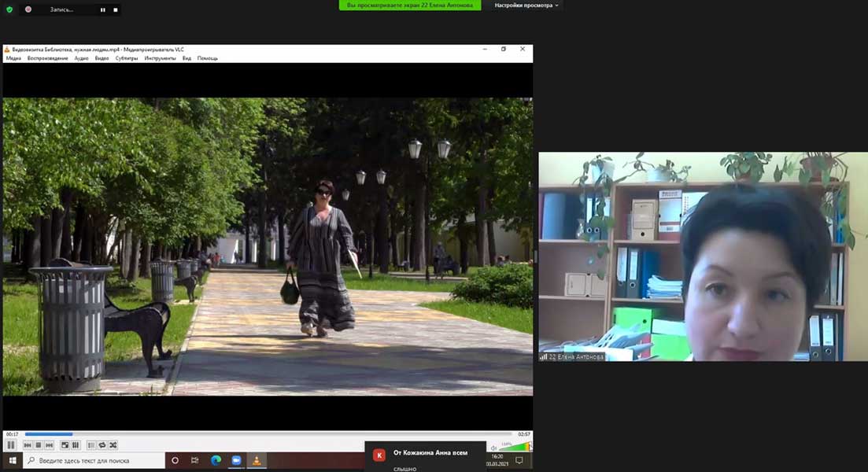Pause the Zoom recording

(x=102, y=9)
